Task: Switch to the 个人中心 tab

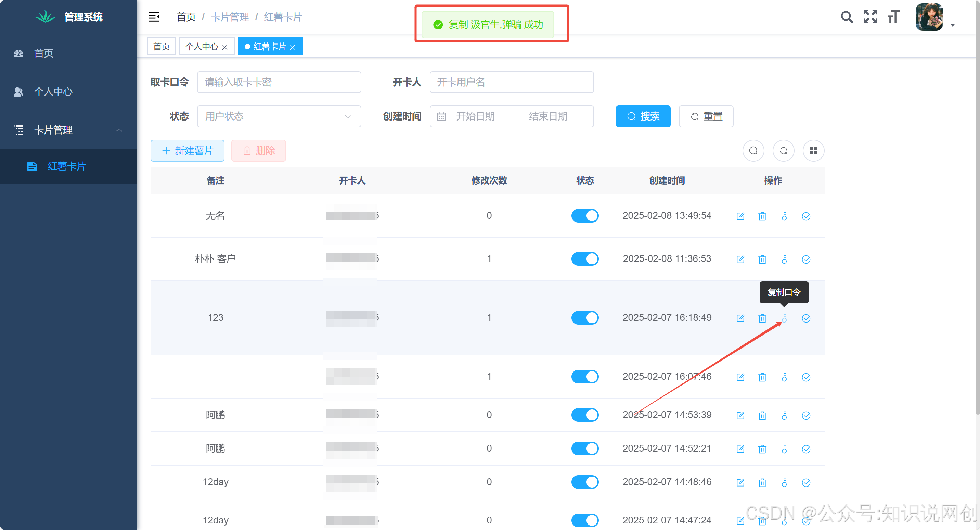Action: pos(202,47)
